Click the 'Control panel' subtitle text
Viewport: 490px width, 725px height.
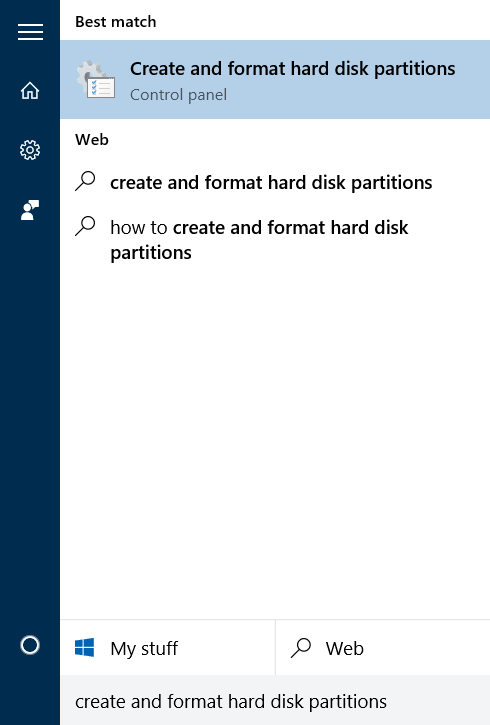coord(178,95)
